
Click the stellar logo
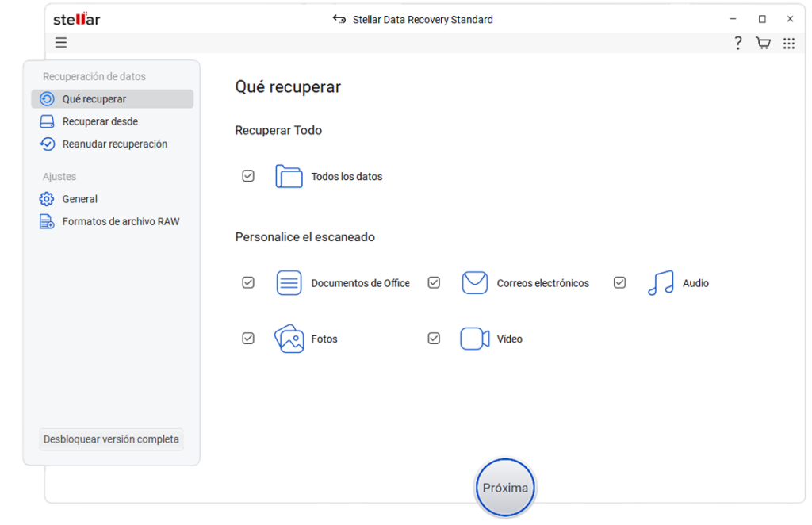click(x=77, y=19)
